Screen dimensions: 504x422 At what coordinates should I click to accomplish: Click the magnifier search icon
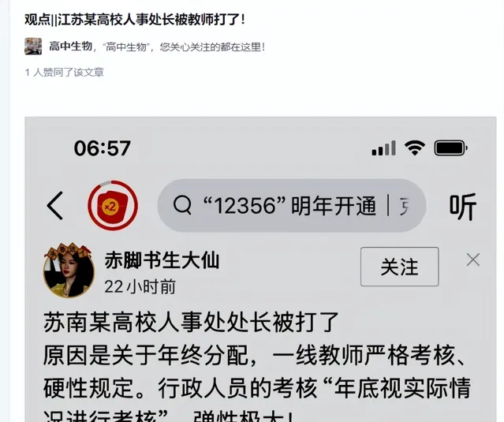(x=182, y=205)
